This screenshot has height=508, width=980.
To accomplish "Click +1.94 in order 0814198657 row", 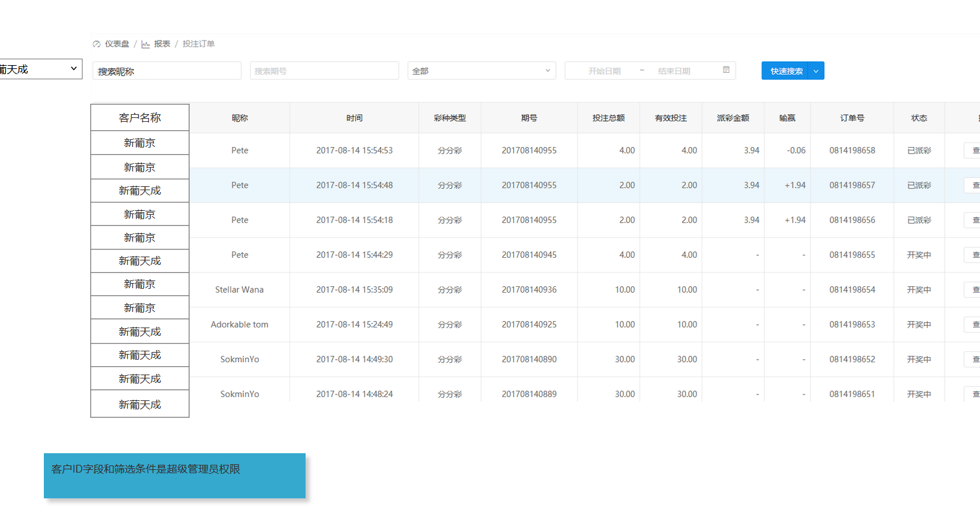I will point(795,185).
